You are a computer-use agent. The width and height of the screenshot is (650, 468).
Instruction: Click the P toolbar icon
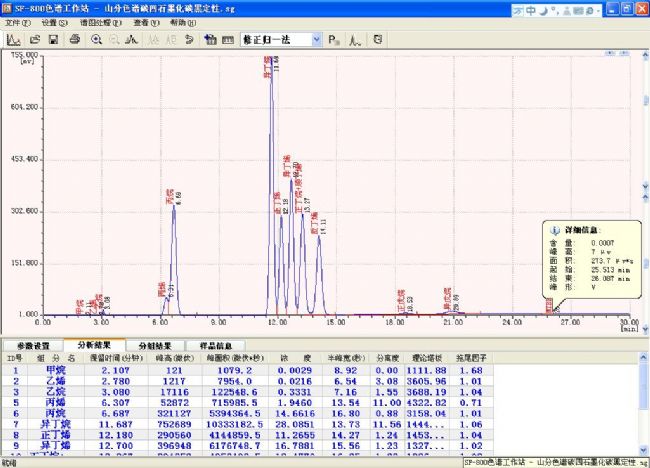(333, 40)
